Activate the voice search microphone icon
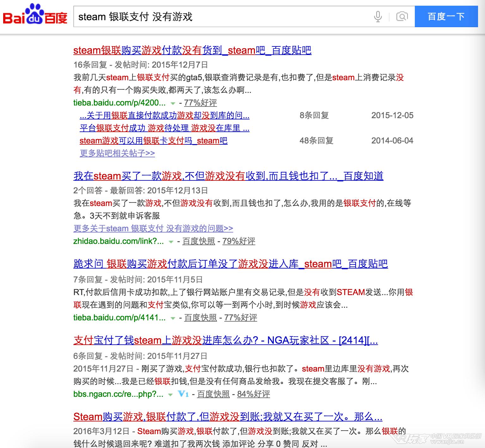This screenshot has width=485, height=448. click(x=378, y=16)
